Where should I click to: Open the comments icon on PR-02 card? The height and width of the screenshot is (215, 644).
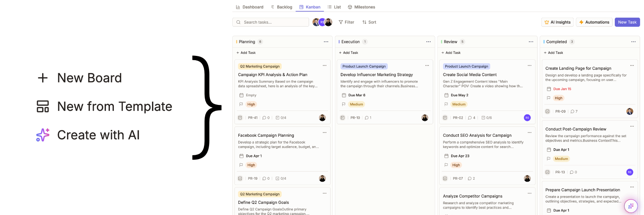click(469, 117)
